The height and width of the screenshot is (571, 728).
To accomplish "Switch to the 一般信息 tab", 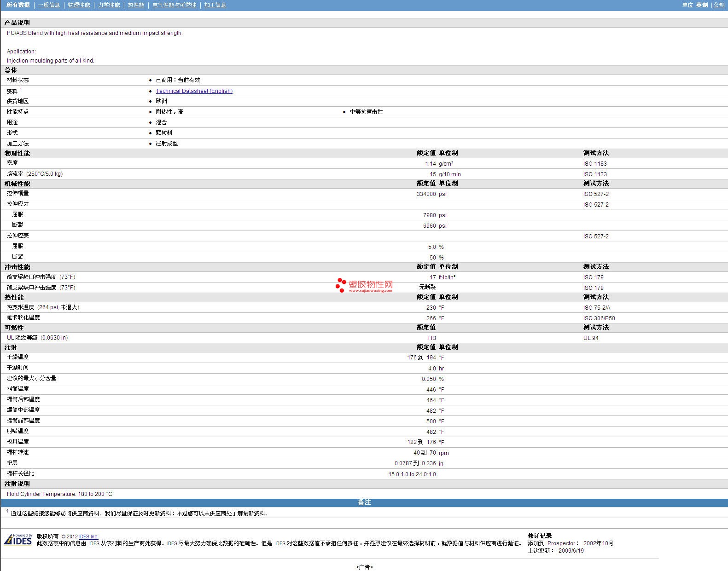I will pyautogui.click(x=49, y=5).
